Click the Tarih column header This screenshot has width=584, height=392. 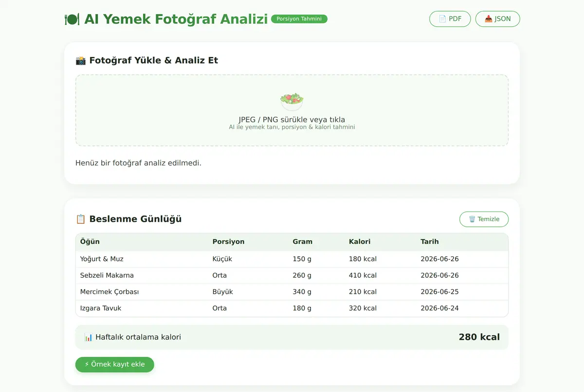(430, 242)
